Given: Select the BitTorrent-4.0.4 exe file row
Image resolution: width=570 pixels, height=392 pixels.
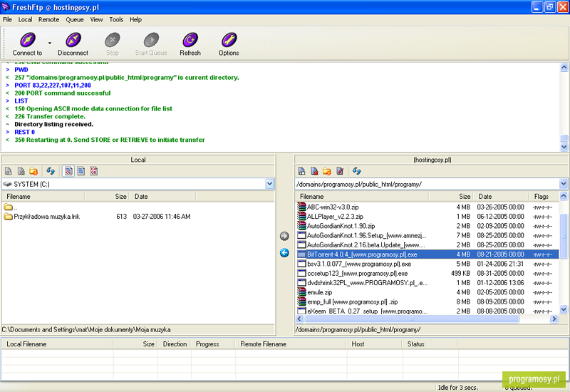Looking at the screenshot, I should click(x=427, y=254).
